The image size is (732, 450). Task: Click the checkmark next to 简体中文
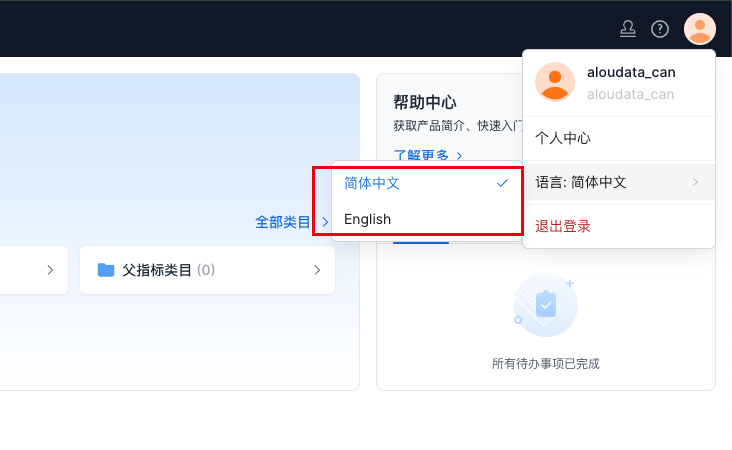click(502, 183)
